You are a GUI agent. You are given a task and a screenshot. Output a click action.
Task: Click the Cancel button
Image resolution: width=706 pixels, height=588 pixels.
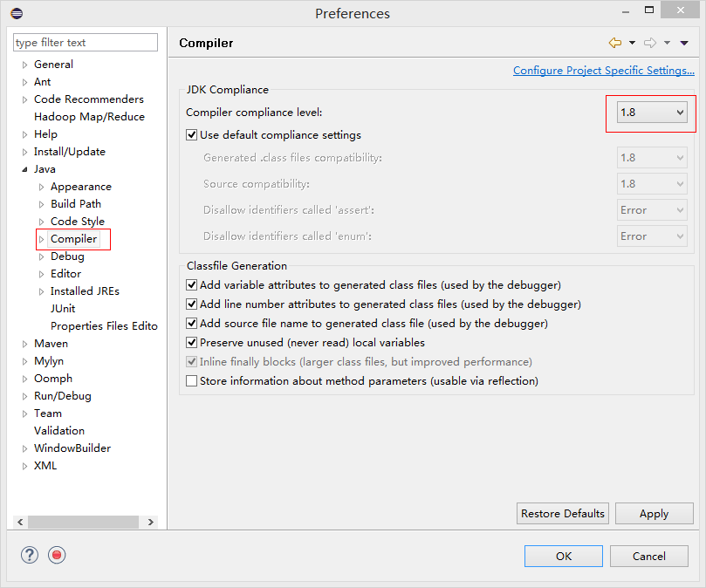648,557
